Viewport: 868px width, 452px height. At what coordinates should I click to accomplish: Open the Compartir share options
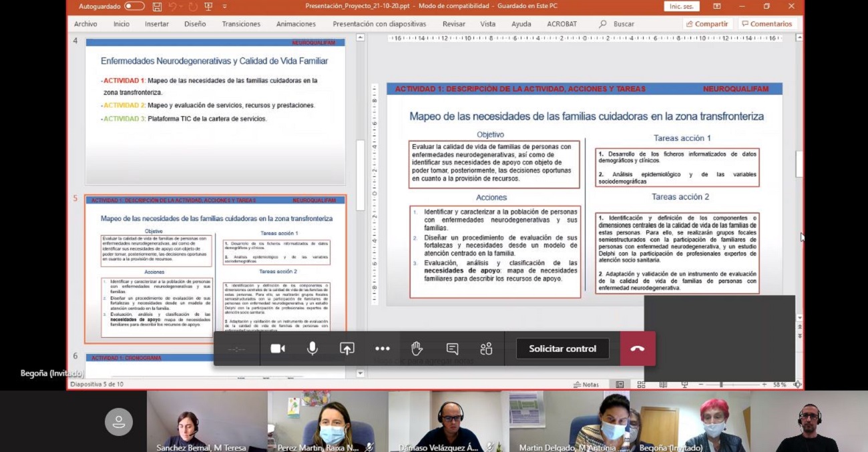pos(706,24)
